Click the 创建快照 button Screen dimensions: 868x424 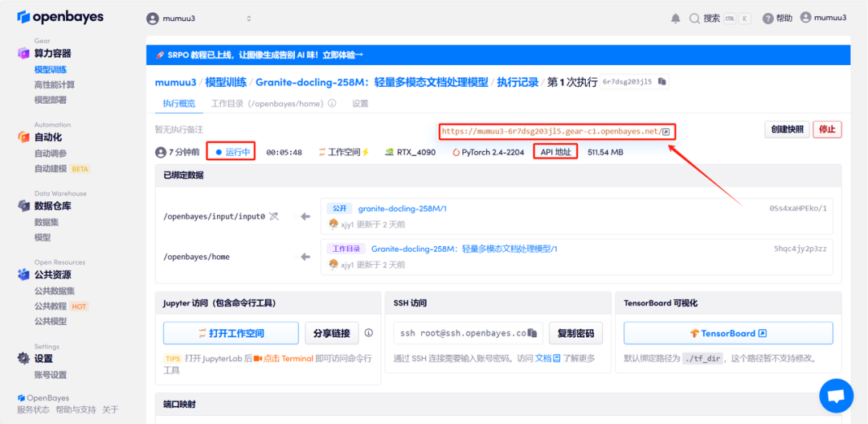point(787,130)
